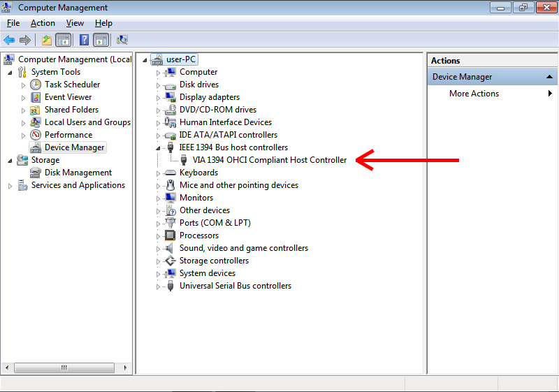Image resolution: width=559 pixels, height=392 pixels.
Task: Click the Sound, video and game controllers icon
Action: 170,248
